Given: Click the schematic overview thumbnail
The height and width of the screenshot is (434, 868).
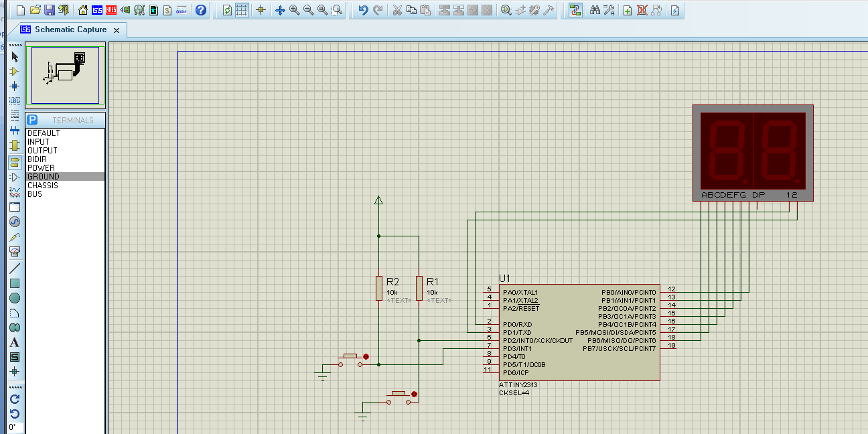Looking at the screenshot, I should pyautogui.click(x=65, y=75).
